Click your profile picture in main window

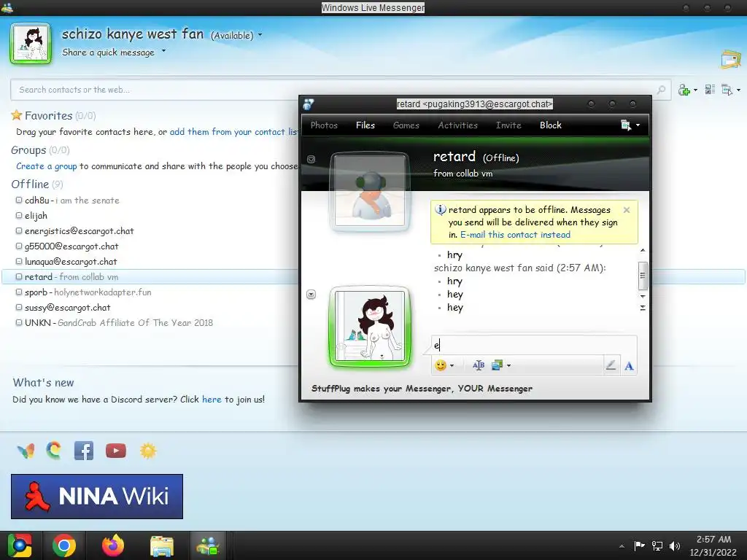coord(31,43)
